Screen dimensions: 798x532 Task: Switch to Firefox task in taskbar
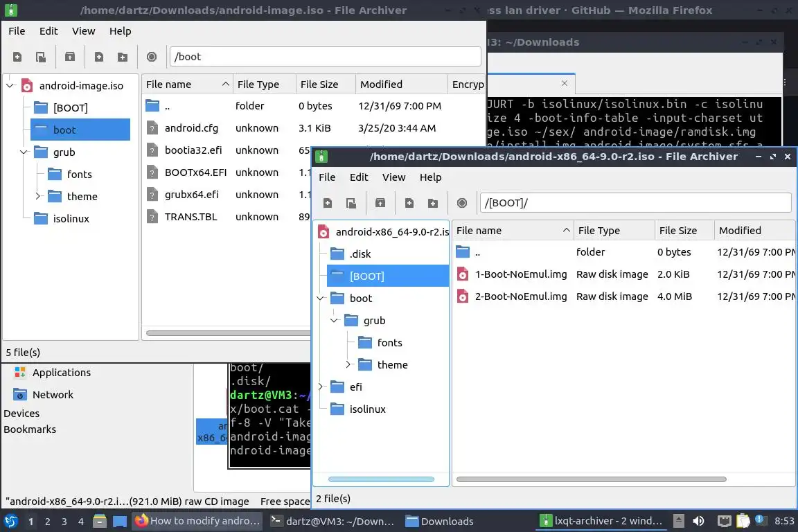pos(197,521)
